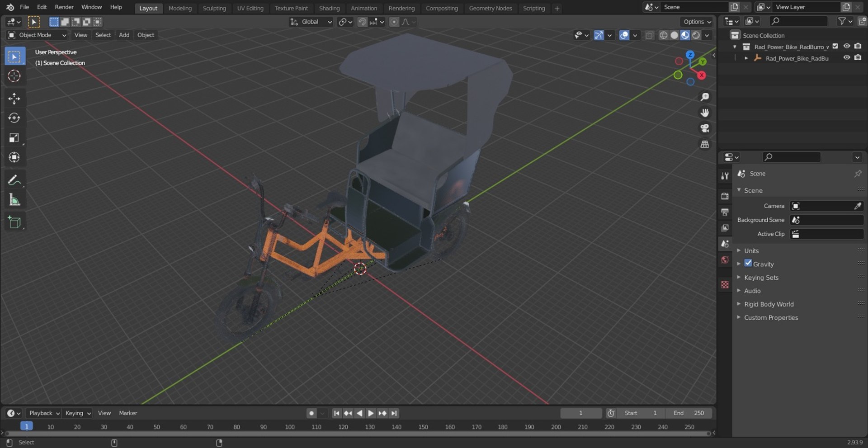Screen dimensions: 868x448
Task: Select the Select Box tool
Action: click(14, 57)
